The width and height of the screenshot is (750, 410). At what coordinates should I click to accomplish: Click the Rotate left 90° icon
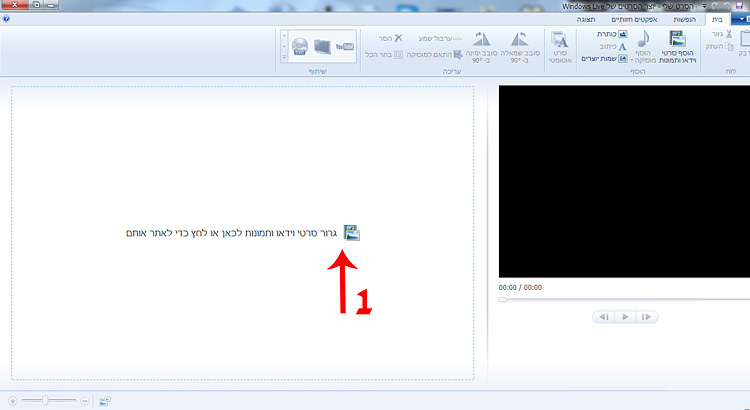point(519,46)
